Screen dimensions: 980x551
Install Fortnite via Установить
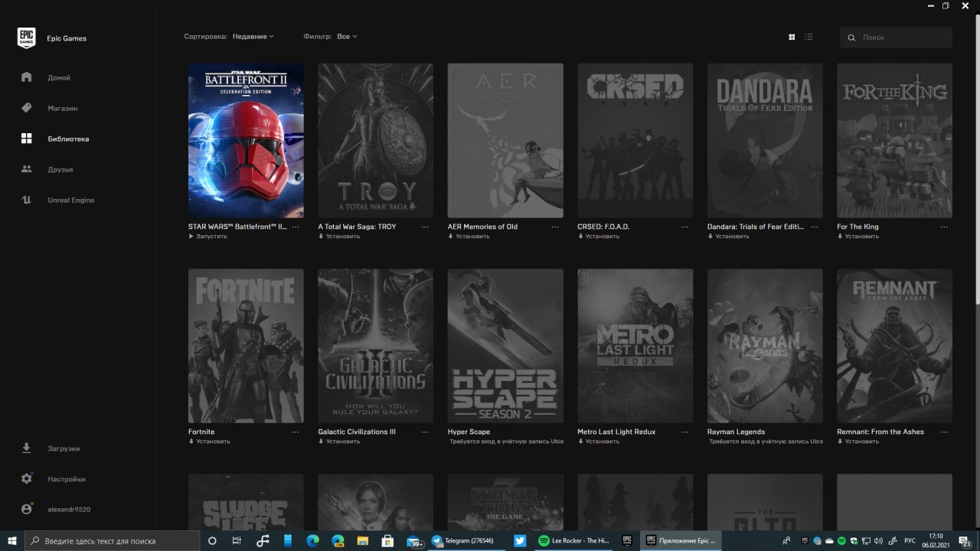pyautogui.click(x=209, y=442)
